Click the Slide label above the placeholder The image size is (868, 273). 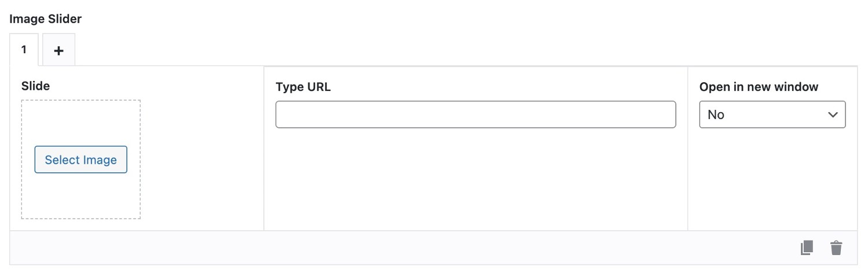click(36, 86)
